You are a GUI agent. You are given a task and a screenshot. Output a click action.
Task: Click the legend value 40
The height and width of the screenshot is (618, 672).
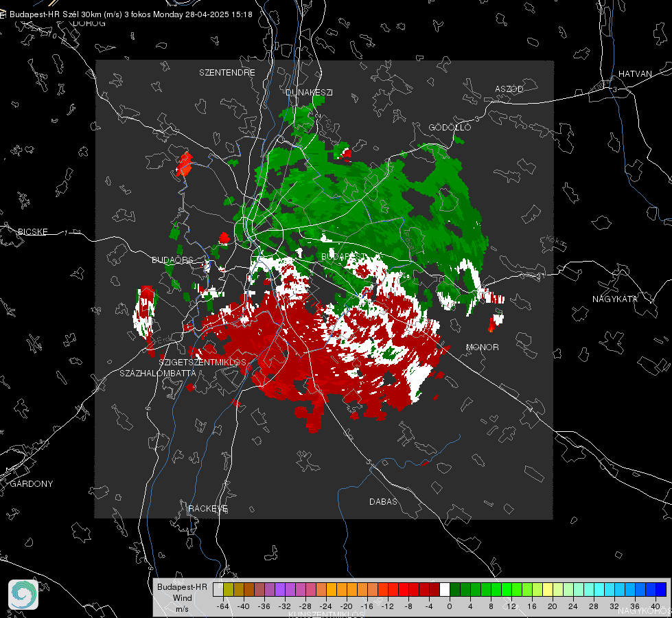656,606
